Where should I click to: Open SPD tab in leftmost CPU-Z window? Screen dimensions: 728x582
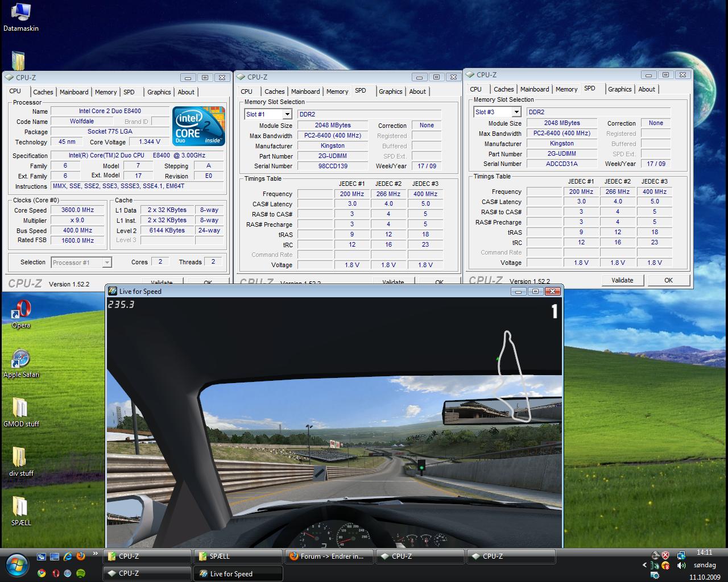[129, 92]
